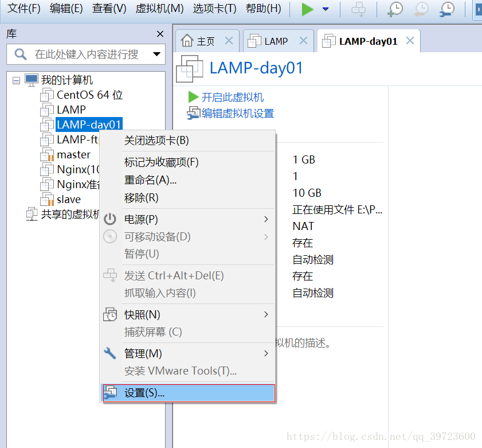Close the 主页 tab
Screen dimensions: 482x448
229,40
